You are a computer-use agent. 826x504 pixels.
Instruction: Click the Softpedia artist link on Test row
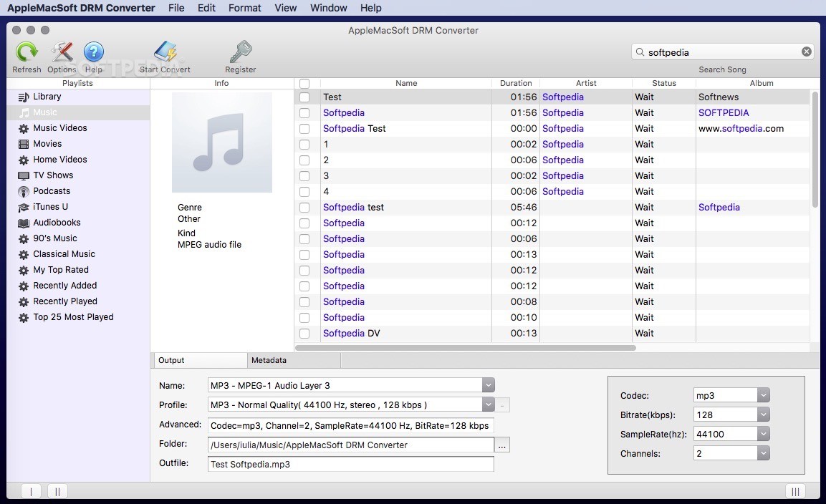[x=563, y=97]
